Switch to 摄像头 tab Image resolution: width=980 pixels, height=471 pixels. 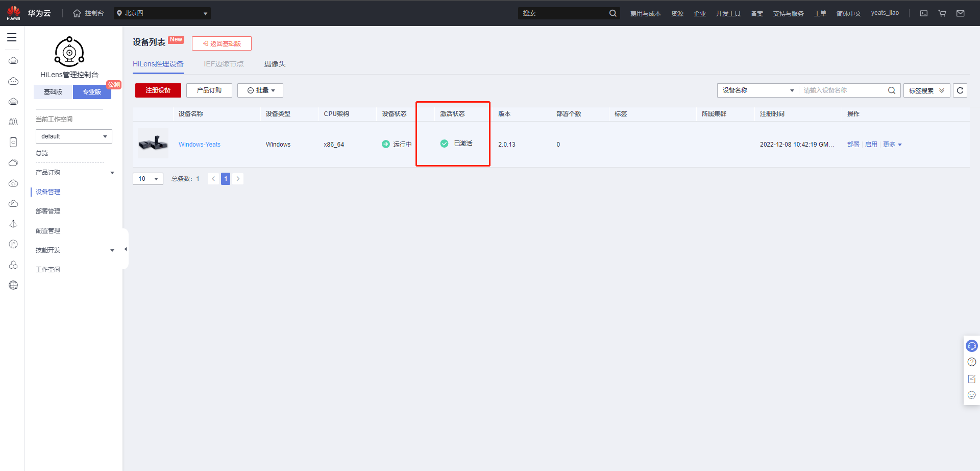pyautogui.click(x=275, y=64)
